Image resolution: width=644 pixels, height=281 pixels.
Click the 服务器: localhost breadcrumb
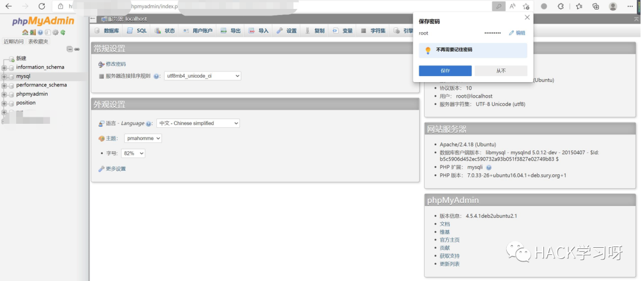(127, 19)
